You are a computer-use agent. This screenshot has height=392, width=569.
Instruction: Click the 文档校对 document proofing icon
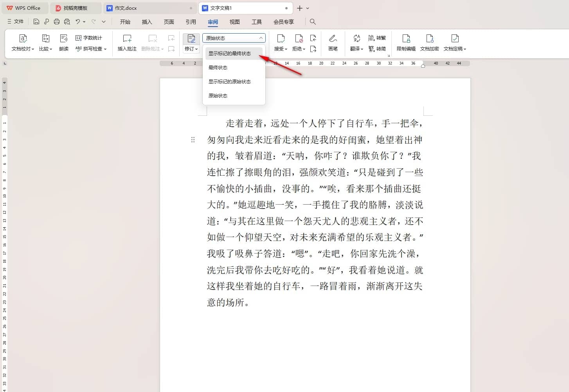click(23, 38)
